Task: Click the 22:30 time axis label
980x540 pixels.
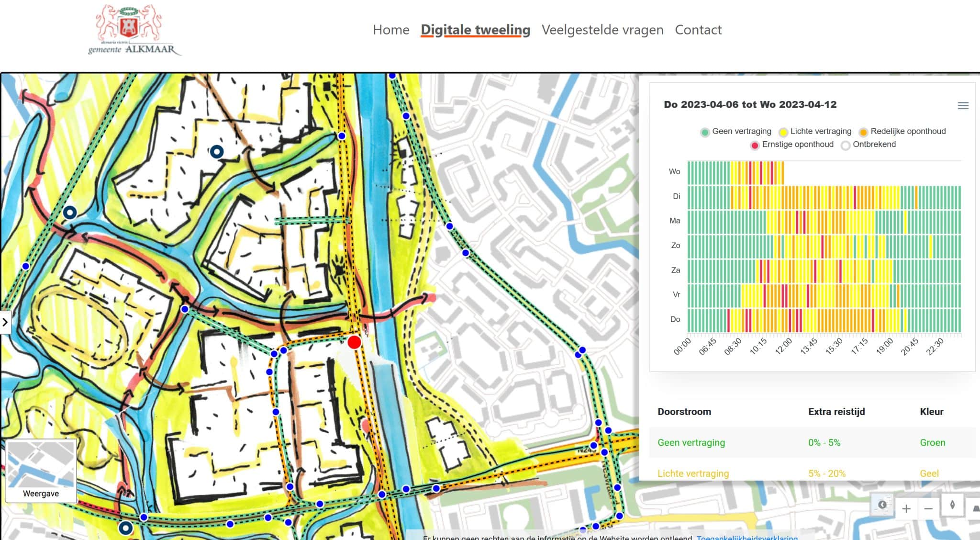Action: tap(935, 346)
